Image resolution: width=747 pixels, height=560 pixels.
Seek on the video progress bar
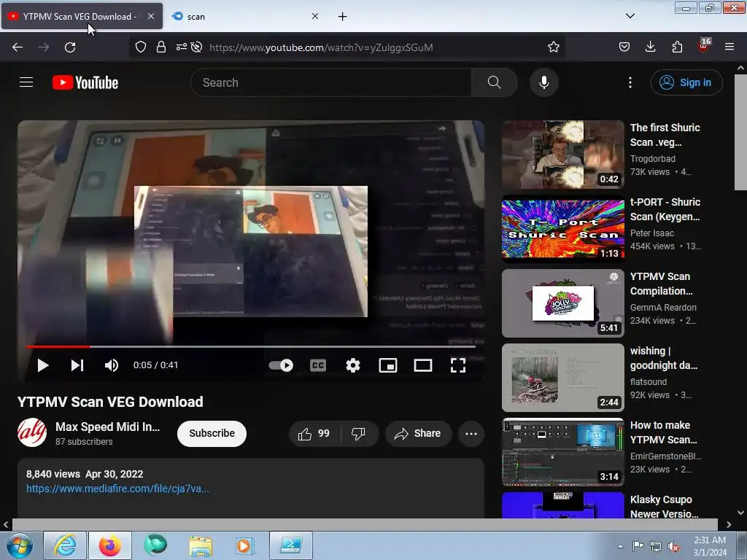[x=251, y=346]
